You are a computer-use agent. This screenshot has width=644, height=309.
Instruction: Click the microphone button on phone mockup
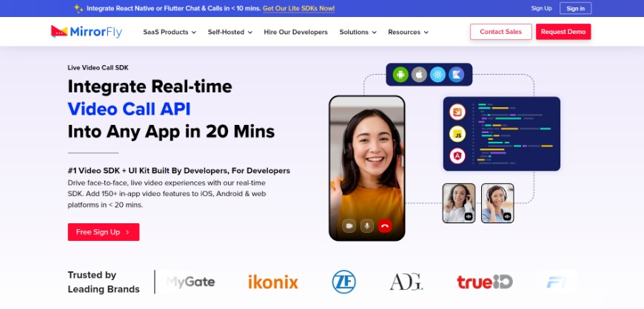pos(367,225)
